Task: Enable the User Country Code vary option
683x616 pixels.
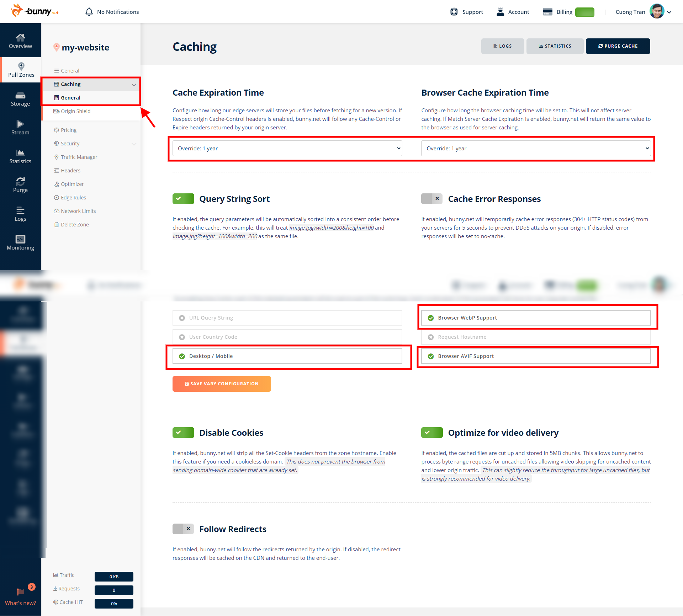Action: point(287,337)
